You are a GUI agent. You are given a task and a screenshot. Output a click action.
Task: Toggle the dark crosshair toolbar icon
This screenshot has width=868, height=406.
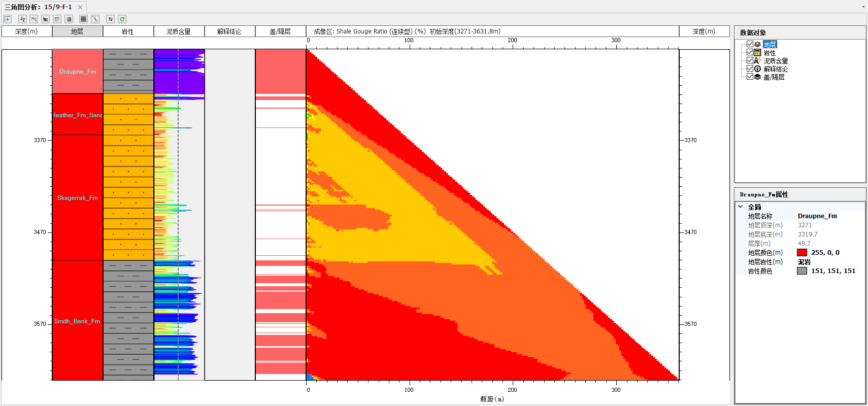83,19
